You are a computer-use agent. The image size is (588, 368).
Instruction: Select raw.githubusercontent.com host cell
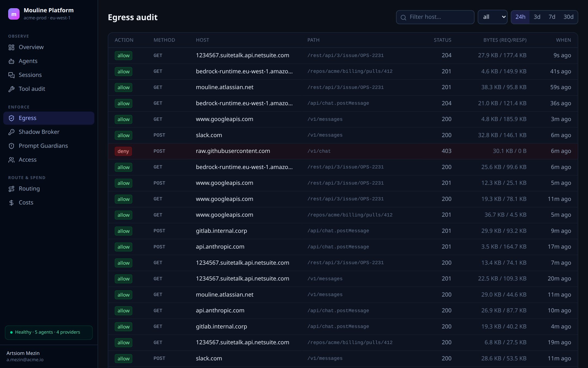point(233,151)
